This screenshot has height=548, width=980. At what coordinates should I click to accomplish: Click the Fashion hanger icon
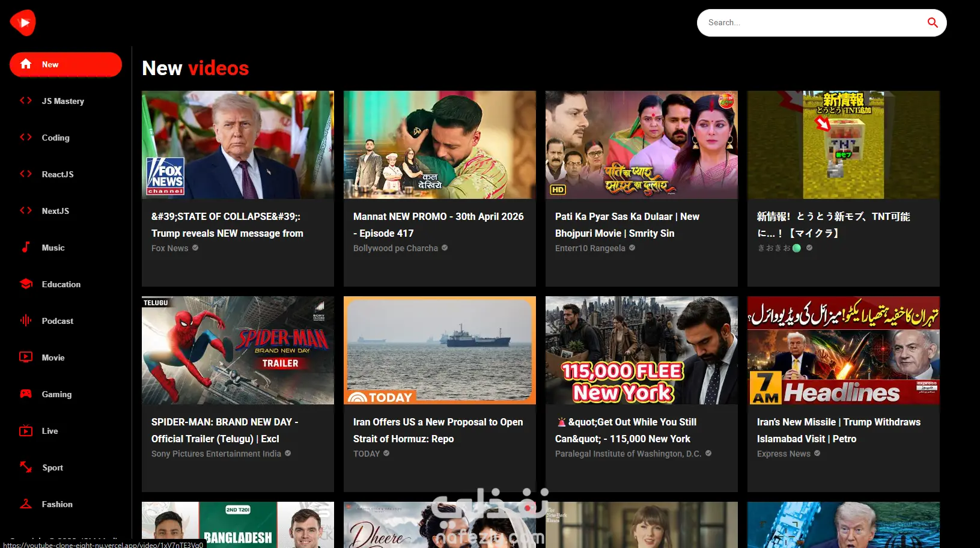pyautogui.click(x=26, y=504)
